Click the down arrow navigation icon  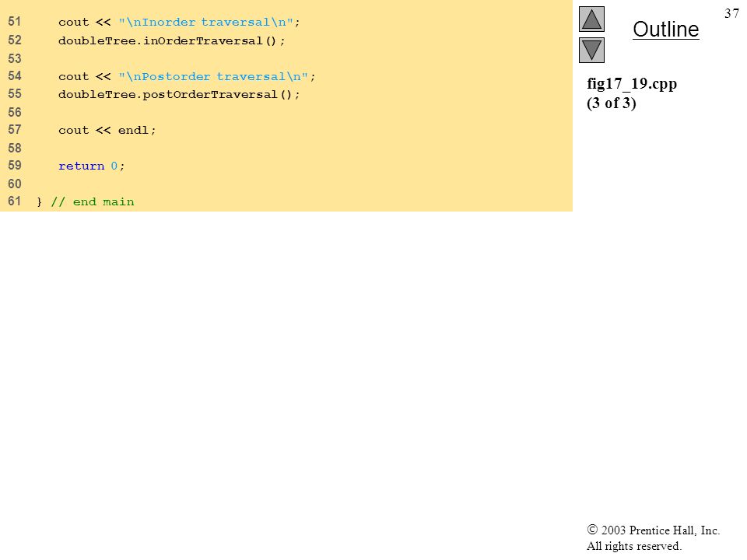tap(591, 50)
